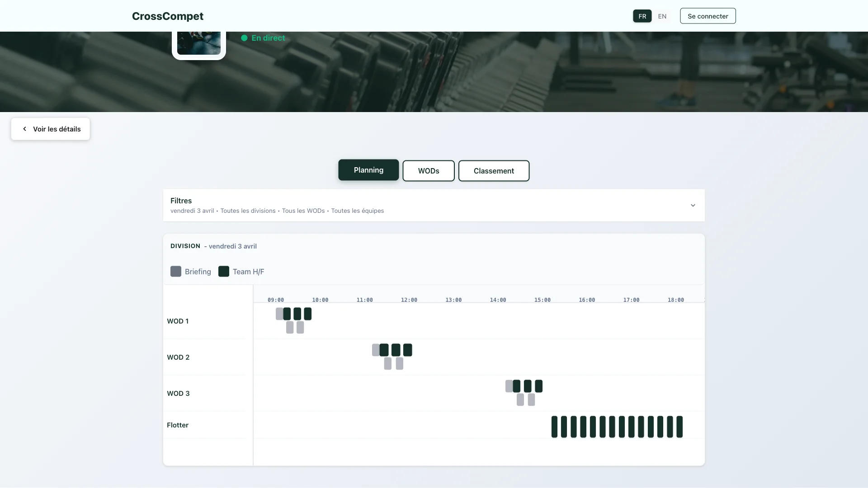Open the Classement tab
The width and height of the screenshot is (868, 488).
click(494, 171)
